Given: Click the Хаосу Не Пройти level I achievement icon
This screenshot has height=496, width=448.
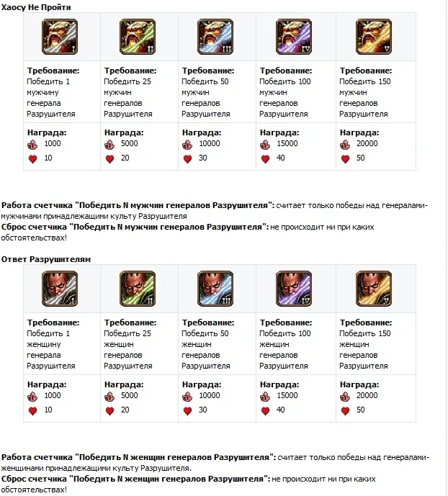Looking at the screenshot, I should pyautogui.click(x=60, y=37).
